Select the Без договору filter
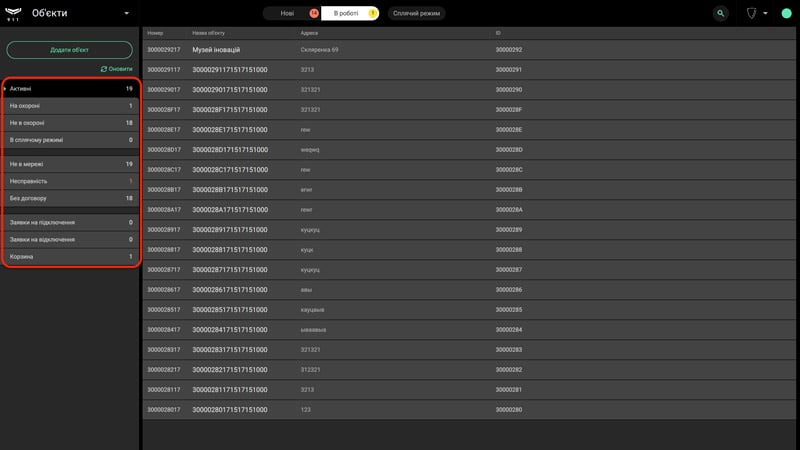 pos(71,198)
